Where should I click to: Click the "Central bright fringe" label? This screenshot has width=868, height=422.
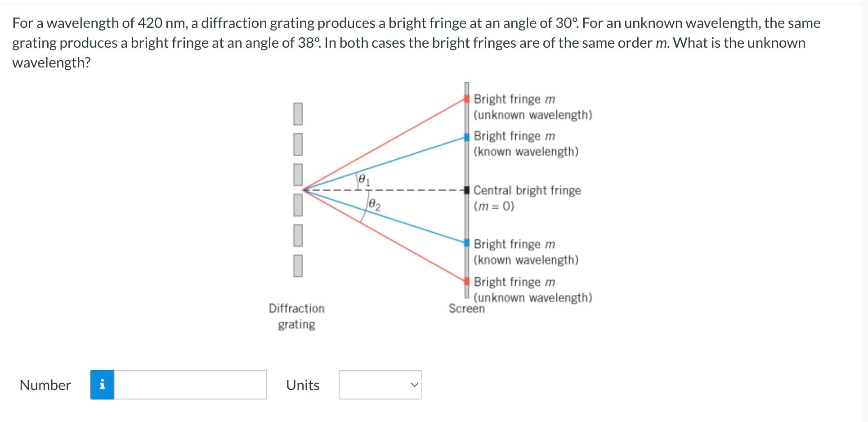(527, 190)
